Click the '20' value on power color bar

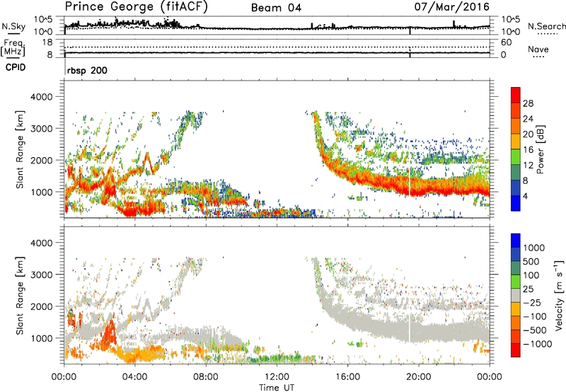(x=528, y=134)
